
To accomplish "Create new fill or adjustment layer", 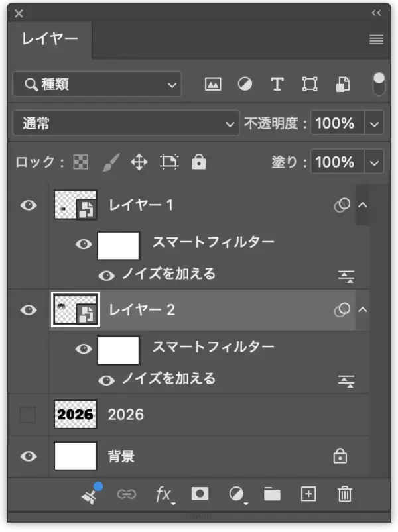I will pos(237,495).
